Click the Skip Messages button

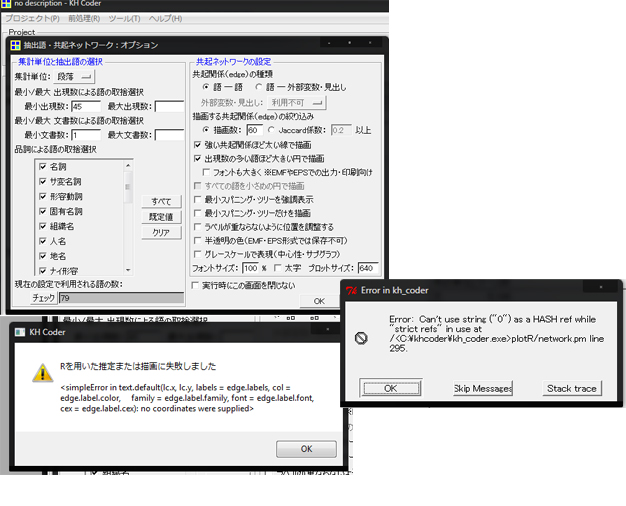483,388
